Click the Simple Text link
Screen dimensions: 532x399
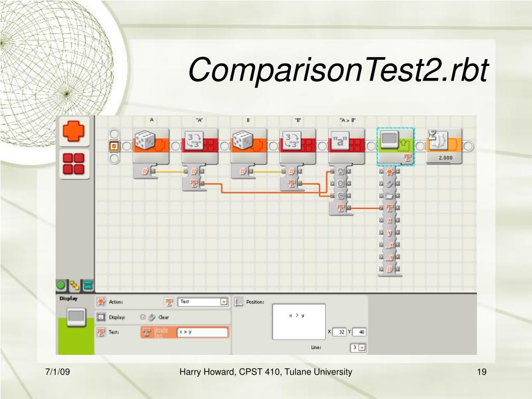click(x=161, y=332)
